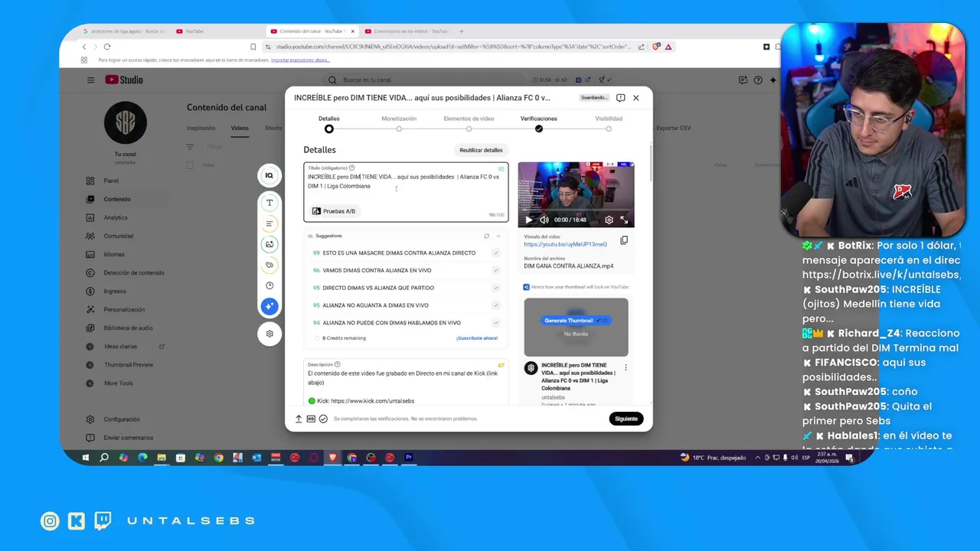Click help icon beside Descripción label
The image size is (980, 551).
(x=337, y=364)
